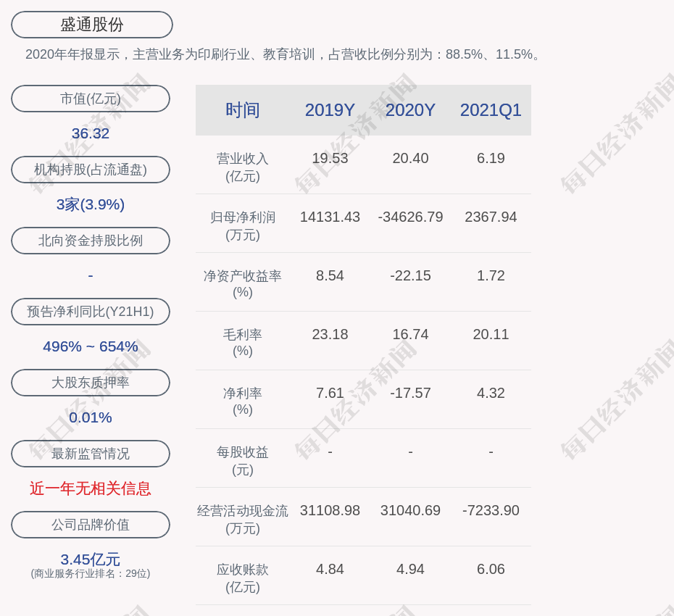Click the red 近一年无相关信息 text
Image resolution: width=674 pixels, height=616 pixels.
pos(91,488)
